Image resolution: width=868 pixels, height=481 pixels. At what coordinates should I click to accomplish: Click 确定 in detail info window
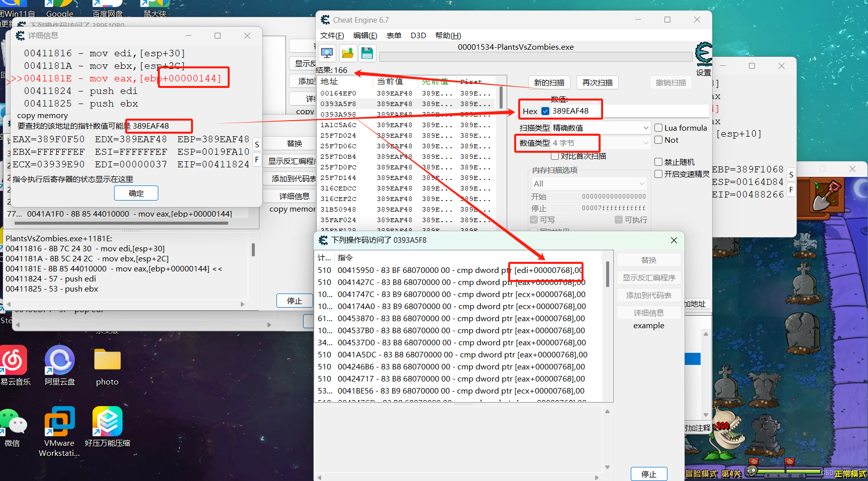coord(136,193)
